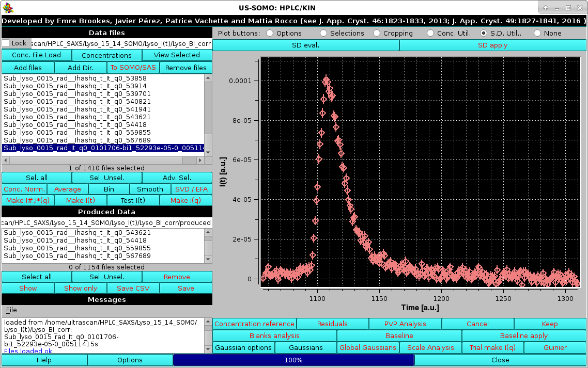This screenshot has height=368, width=588.
Task: Click the 100% progress bar
Action: click(295, 360)
